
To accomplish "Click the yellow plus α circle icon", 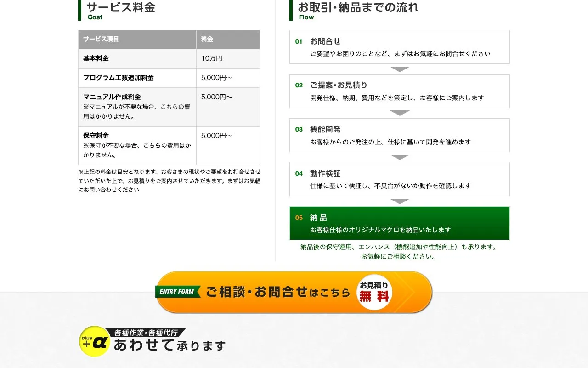I will (x=94, y=341).
